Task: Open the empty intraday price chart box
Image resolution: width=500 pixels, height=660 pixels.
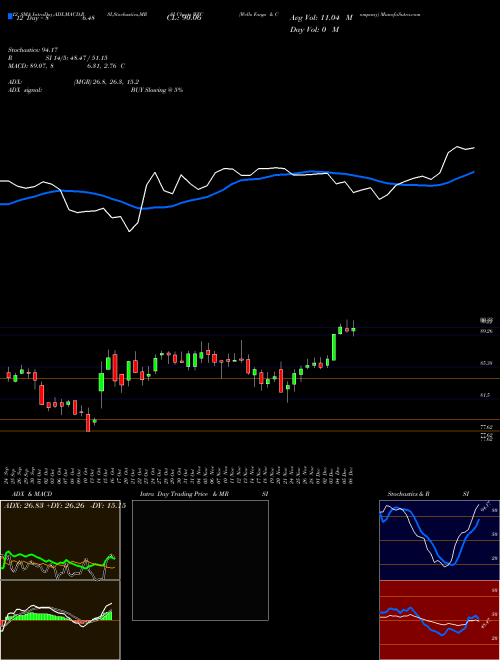Action: point(200,560)
